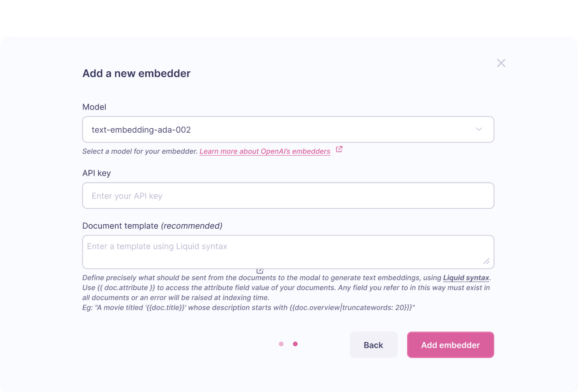Click the Document template label
This screenshot has height=392, width=578.
(x=120, y=226)
